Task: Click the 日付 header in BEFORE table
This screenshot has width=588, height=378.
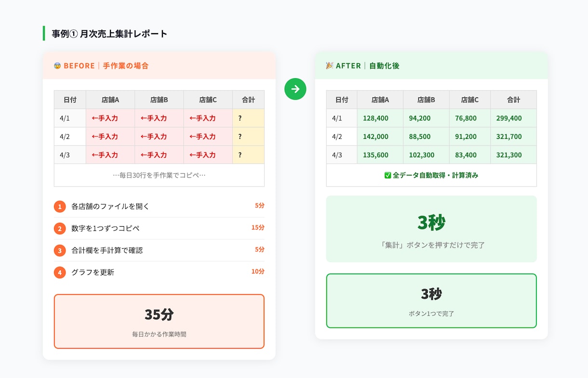Action: pyautogui.click(x=70, y=100)
